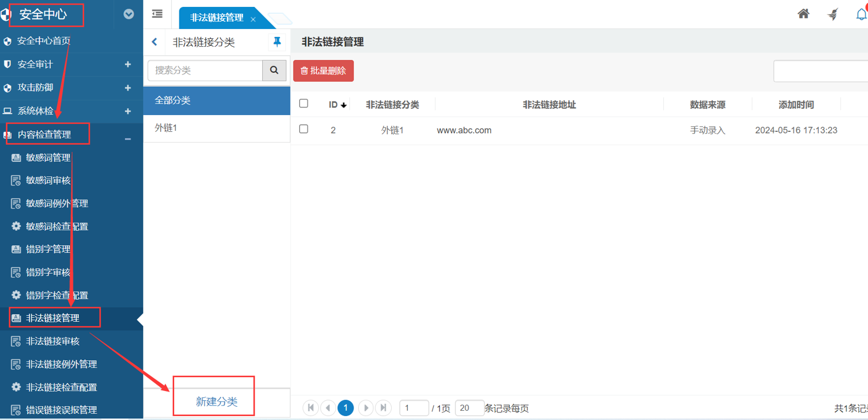This screenshot has height=420, width=868.
Task: Expand the 安全审计 menu
Action: pos(128,64)
